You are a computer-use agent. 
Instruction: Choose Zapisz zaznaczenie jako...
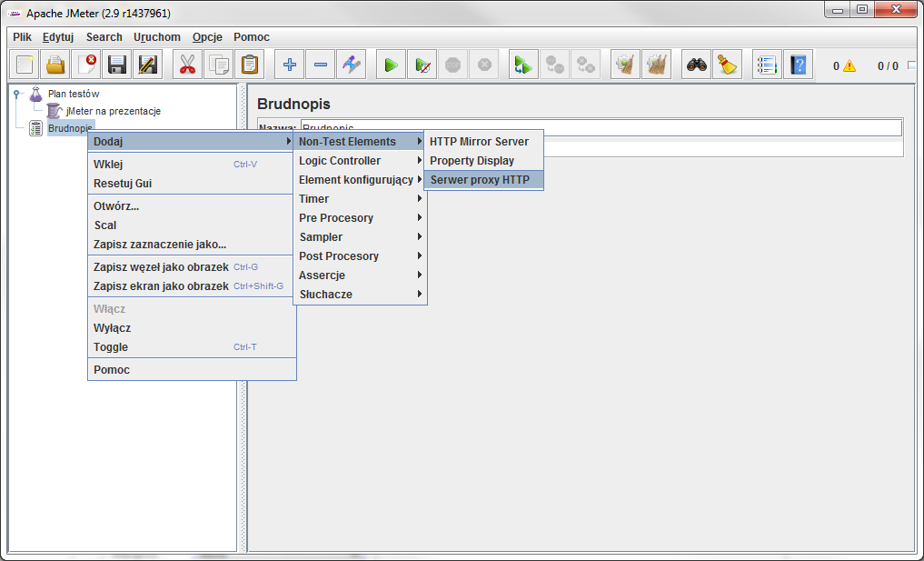click(x=192, y=245)
